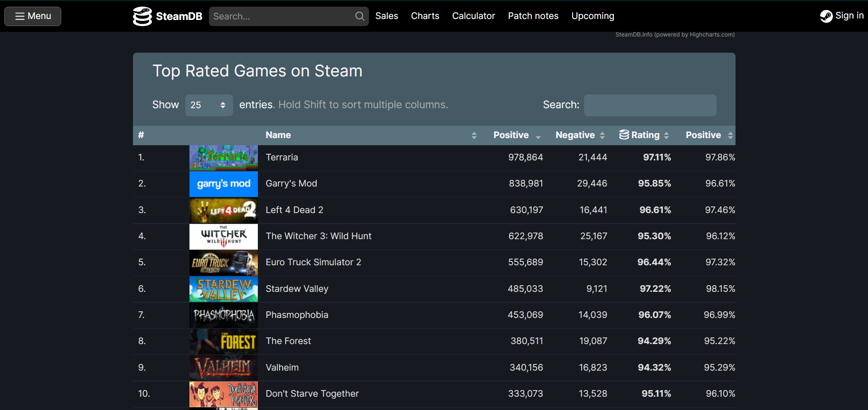This screenshot has height=410, width=868.
Task: Open the Phasmophobia link
Action: (x=297, y=315)
